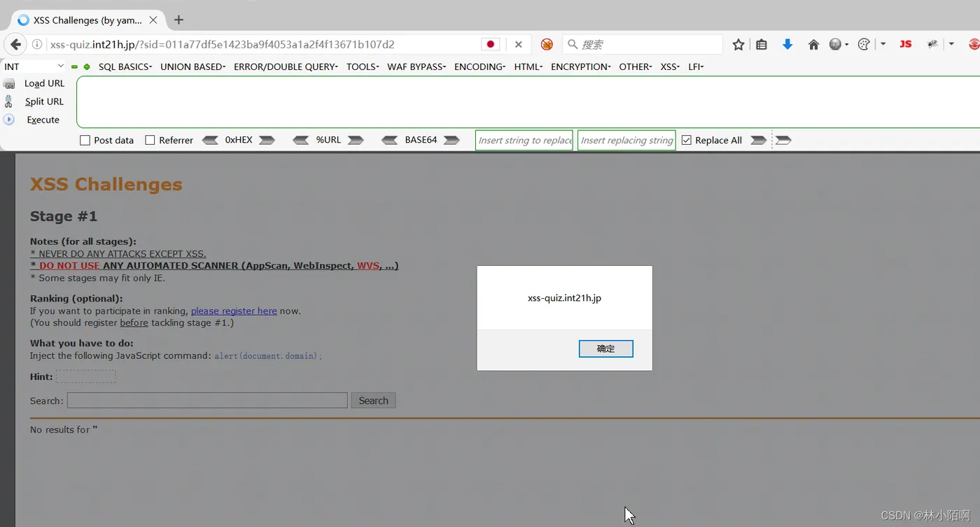Focus the page Search text input
Screen dimensions: 980x527
(207, 400)
